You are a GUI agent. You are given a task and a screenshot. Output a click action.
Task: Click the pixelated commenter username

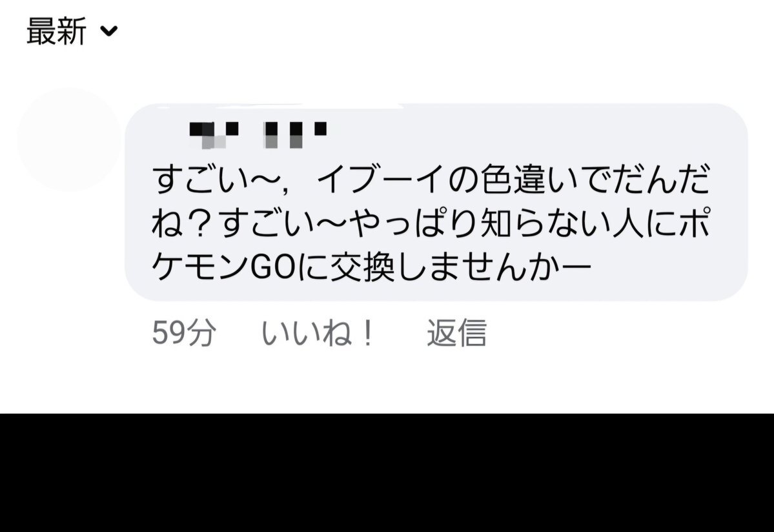[x=258, y=134]
